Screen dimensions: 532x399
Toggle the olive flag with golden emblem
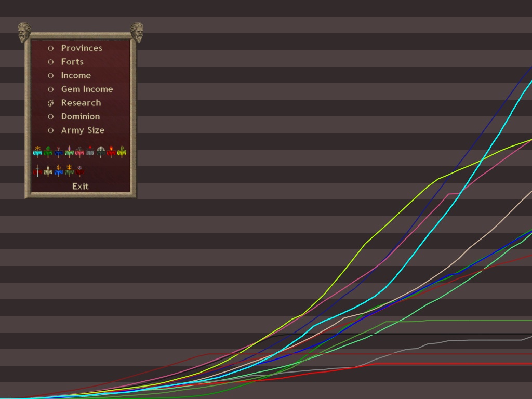coord(69,170)
